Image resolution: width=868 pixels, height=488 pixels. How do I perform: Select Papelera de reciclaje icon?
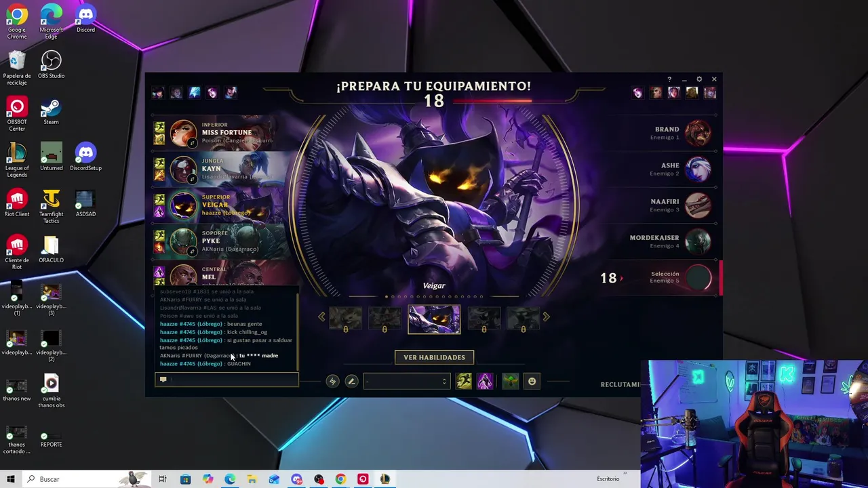17,68
